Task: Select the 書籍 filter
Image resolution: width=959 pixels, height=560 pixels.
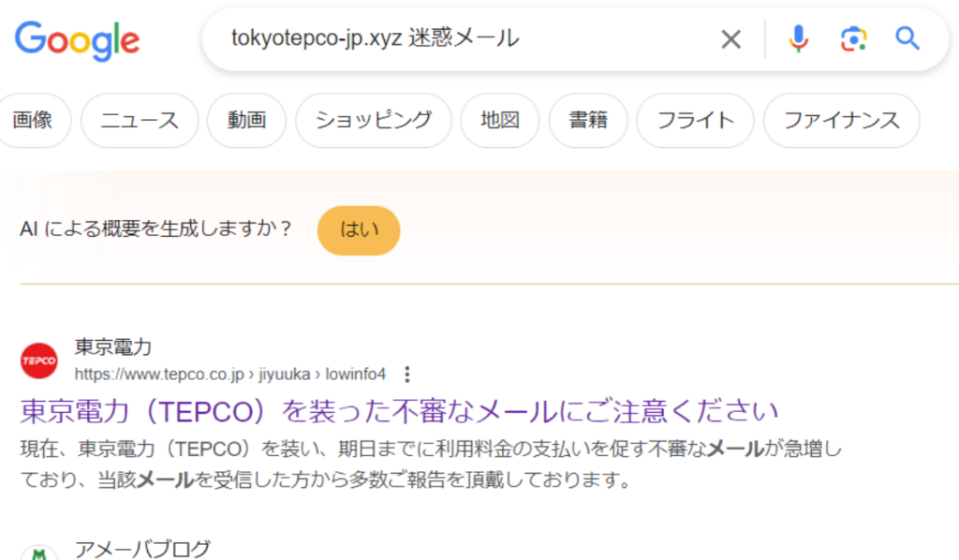Action: [588, 120]
